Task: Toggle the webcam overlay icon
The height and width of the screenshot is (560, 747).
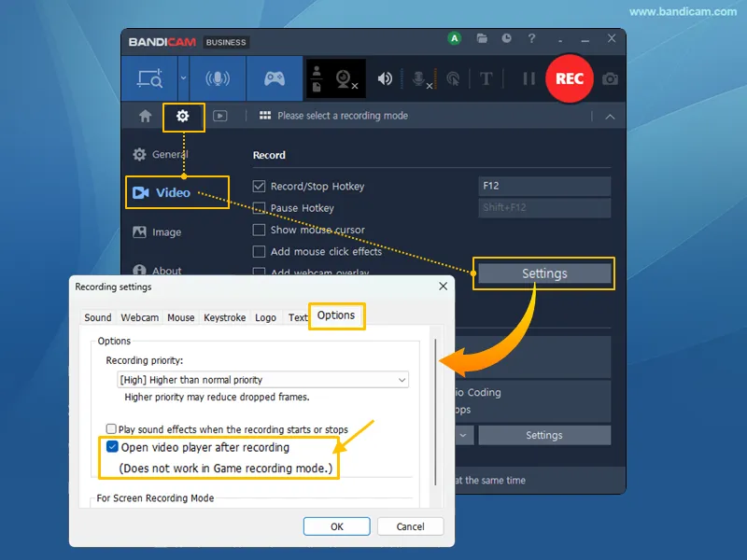Action: point(346,79)
